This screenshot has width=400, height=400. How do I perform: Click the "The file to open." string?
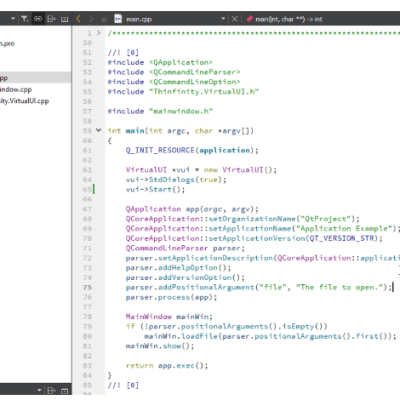coord(339,287)
